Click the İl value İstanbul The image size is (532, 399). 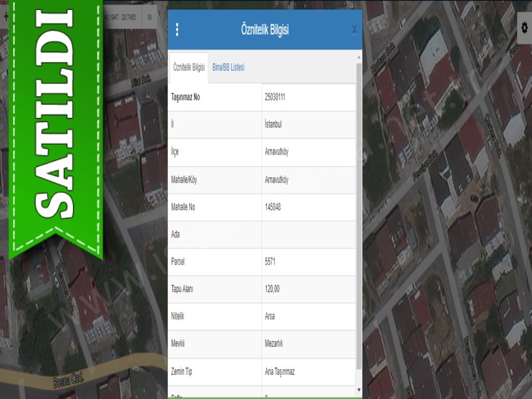tap(273, 125)
